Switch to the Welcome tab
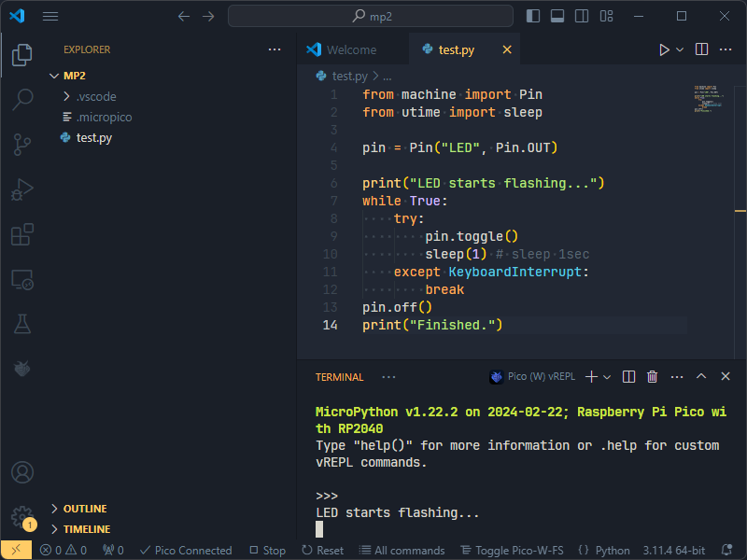Screen dimensions: 747x560 pyautogui.click(x=351, y=50)
